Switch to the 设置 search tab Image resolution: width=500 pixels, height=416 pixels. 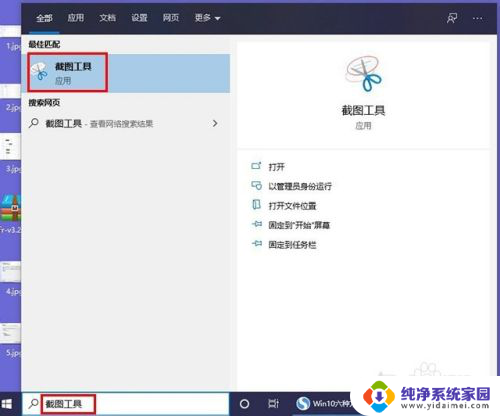139,18
